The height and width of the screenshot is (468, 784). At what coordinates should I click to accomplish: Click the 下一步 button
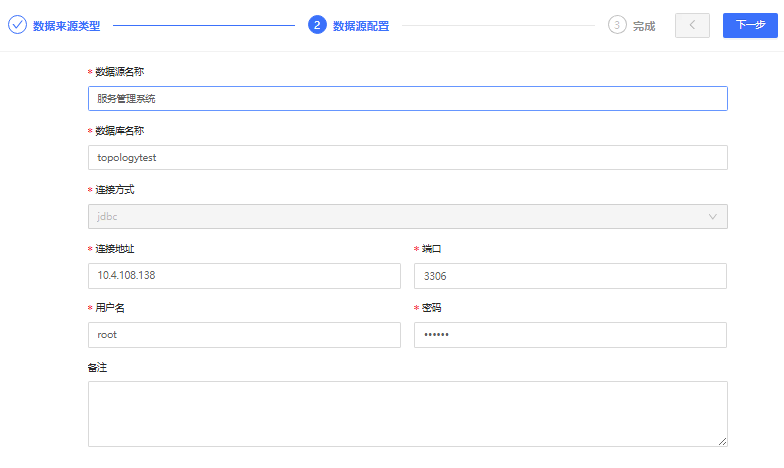[x=750, y=25]
